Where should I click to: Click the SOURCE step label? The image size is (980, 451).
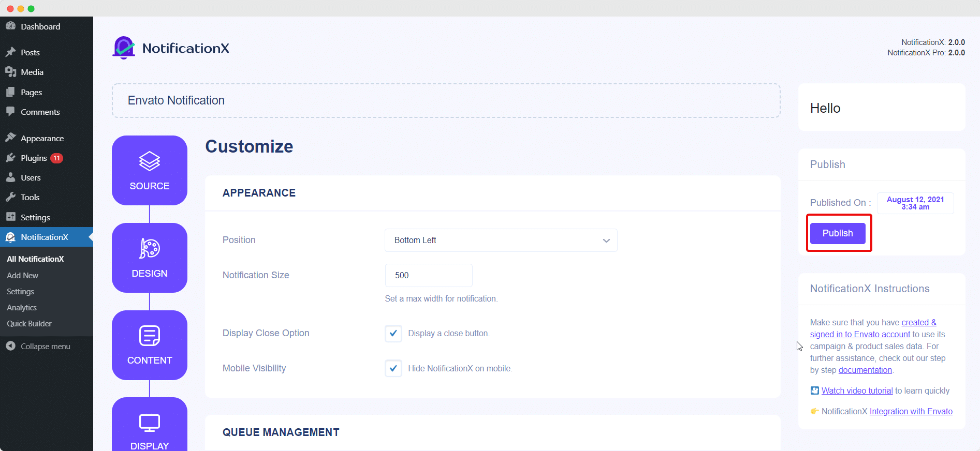coord(150,186)
